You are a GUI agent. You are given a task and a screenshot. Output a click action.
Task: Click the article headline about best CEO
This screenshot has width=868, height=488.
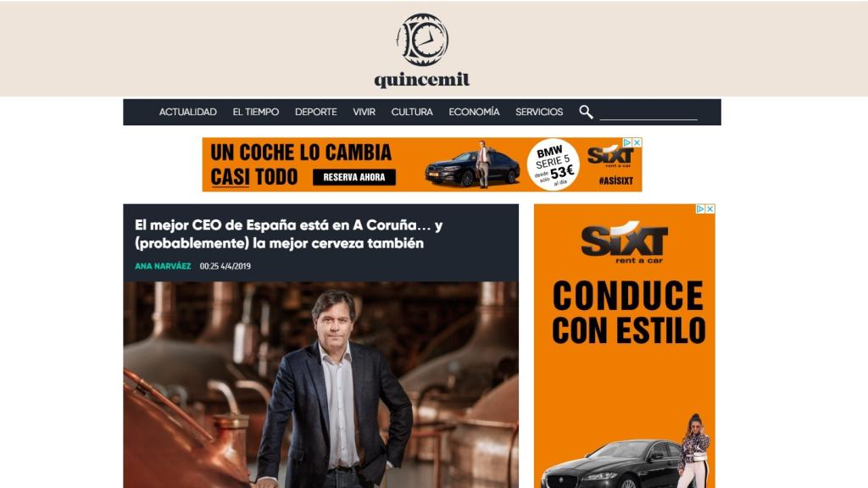point(288,234)
